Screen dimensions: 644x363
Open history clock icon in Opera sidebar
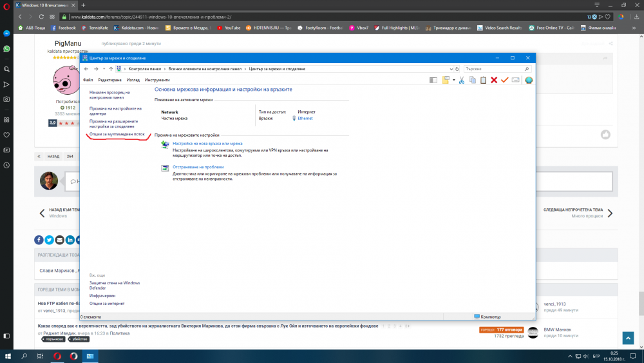click(6, 165)
